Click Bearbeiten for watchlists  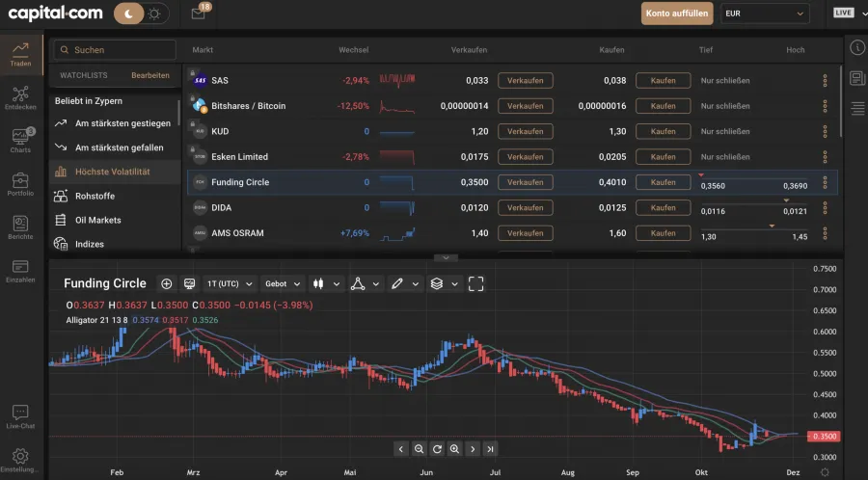point(150,75)
